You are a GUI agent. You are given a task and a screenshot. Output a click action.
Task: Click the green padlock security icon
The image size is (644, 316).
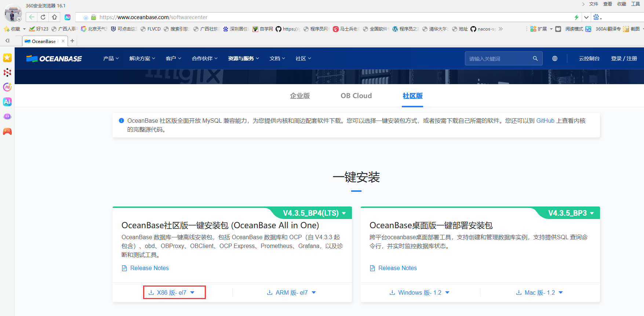point(94,17)
